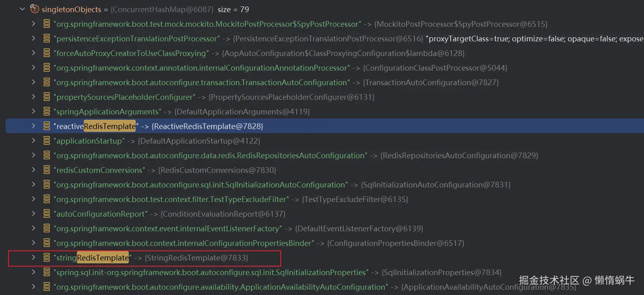Select {DefaultEventListenerFactory@6139} value
Image resolution: width=644 pixels, height=295 pixels.
(x=359, y=228)
